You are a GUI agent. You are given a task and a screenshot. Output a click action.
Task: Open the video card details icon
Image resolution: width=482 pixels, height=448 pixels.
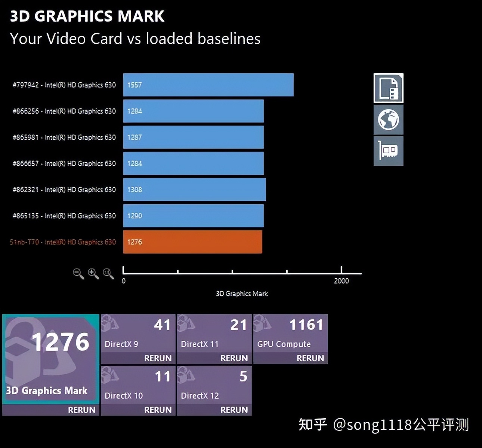click(x=388, y=151)
